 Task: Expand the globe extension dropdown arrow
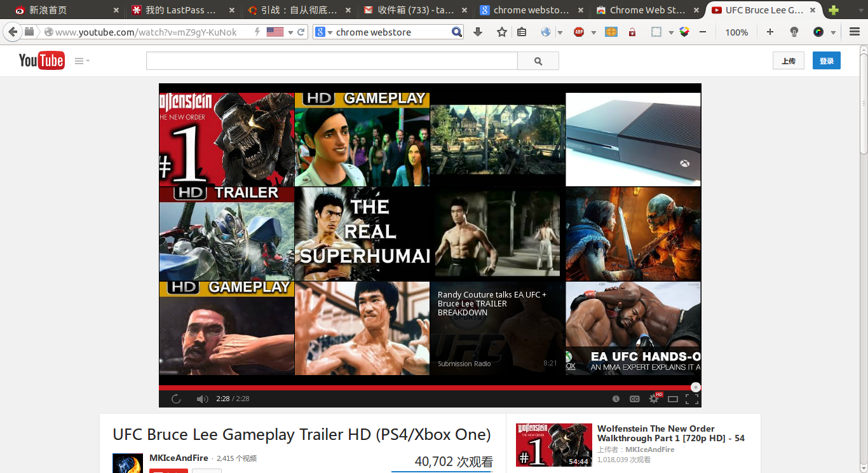click(560, 32)
